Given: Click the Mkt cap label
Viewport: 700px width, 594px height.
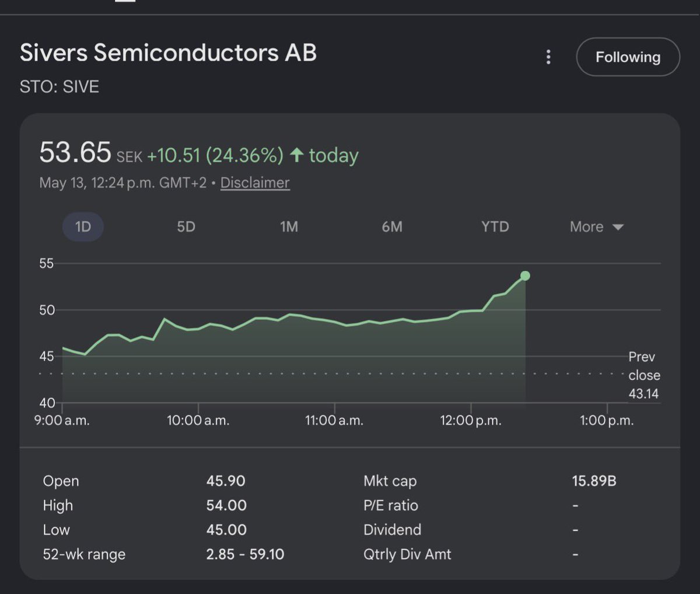Looking at the screenshot, I should coord(390,481).
